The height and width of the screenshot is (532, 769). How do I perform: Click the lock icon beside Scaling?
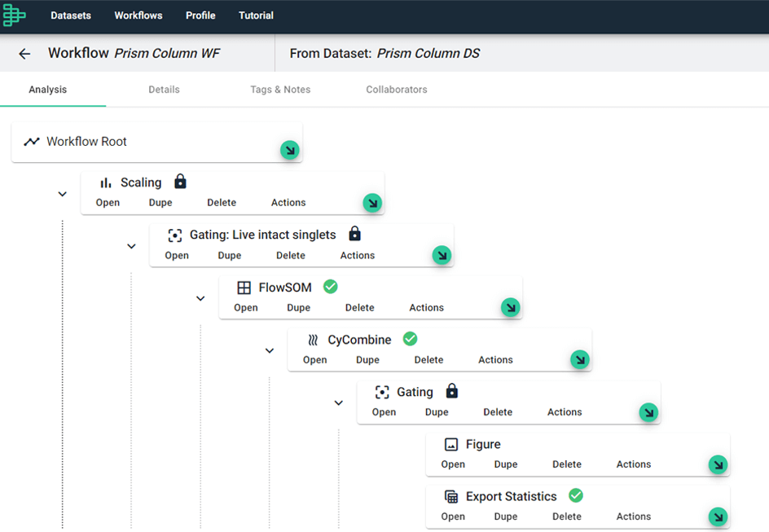coord(180,182)
